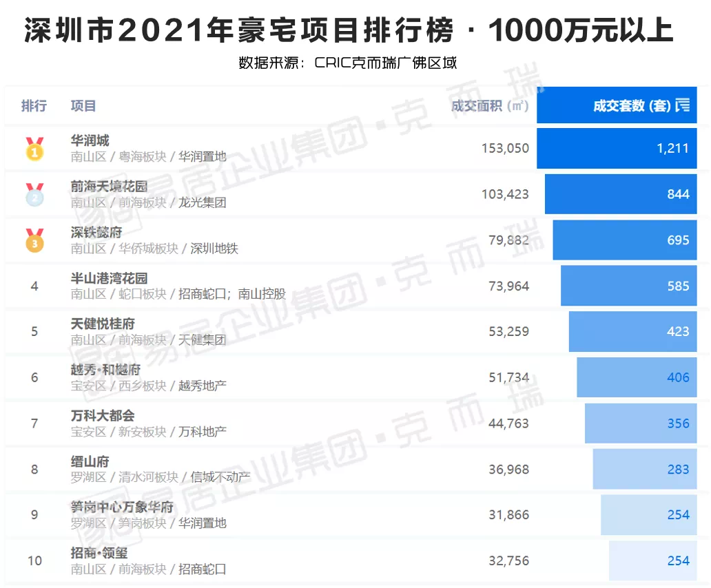Click rank number 8
711x588 pixels.
click(34, 470)
